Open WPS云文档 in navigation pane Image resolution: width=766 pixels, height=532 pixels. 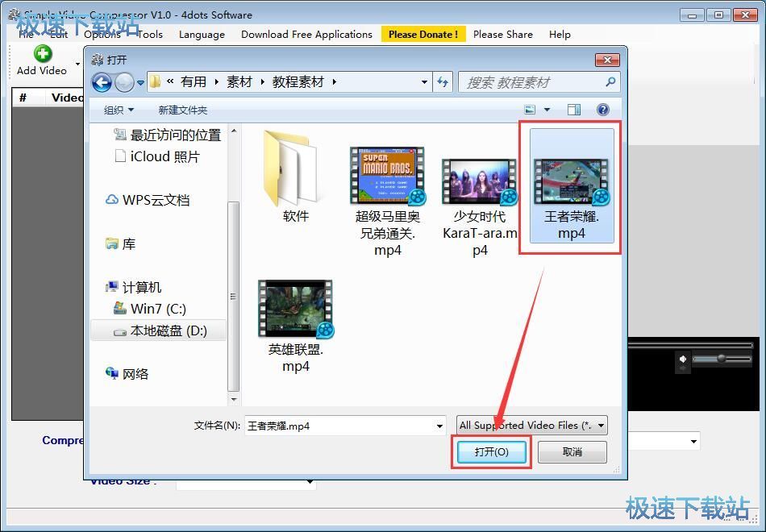(148, 200)
